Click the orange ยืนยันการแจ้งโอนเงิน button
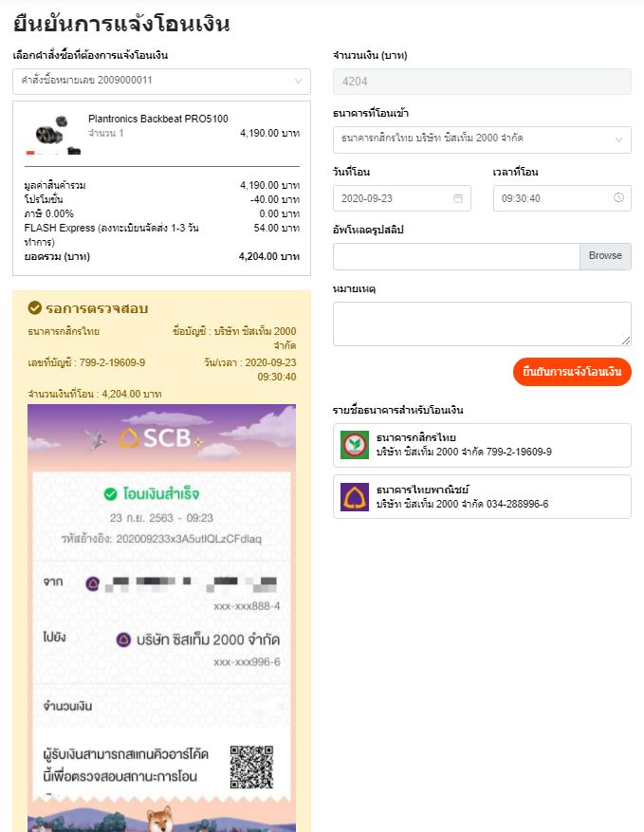Viewport: 644px width, 832px height. pos(572,372)
